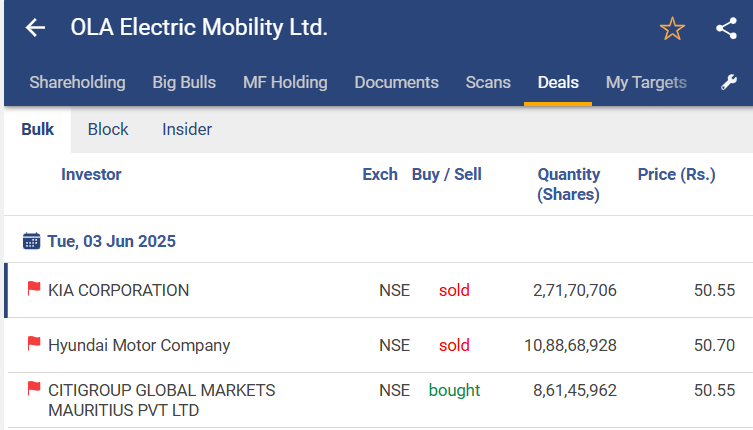This screenshot has height=430, width=753.
Task: Add stock to favorites with star icon
Action: [672, 29]
